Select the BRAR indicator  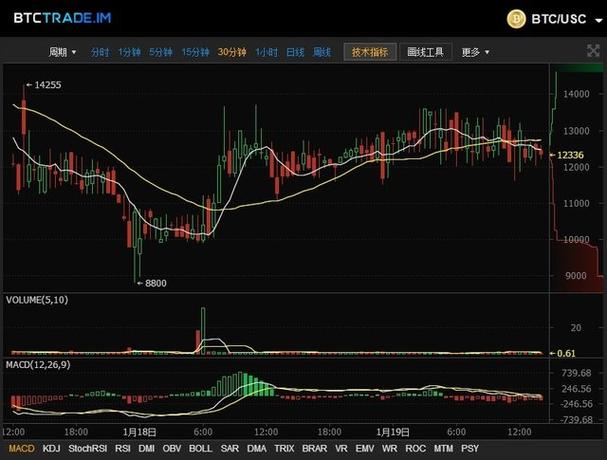click(x=314, y=448)
